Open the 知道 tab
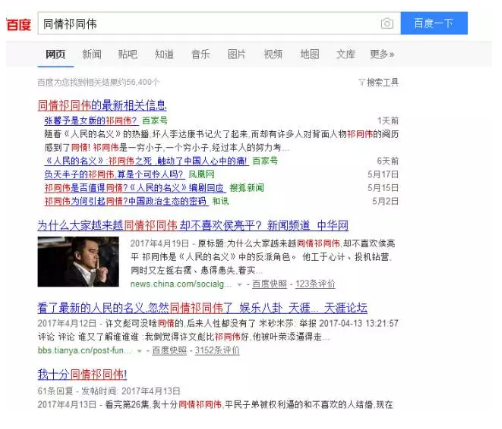 [x=164, y=54]
